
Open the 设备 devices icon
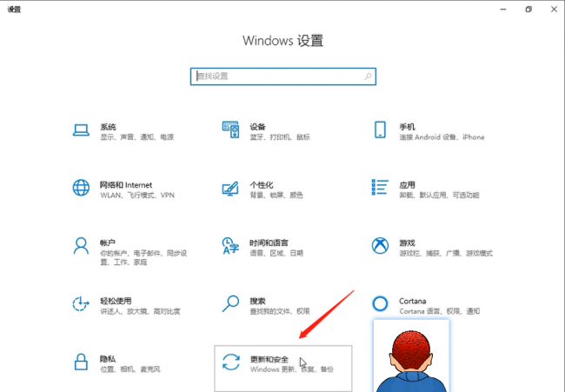click(x=230, y=130)
